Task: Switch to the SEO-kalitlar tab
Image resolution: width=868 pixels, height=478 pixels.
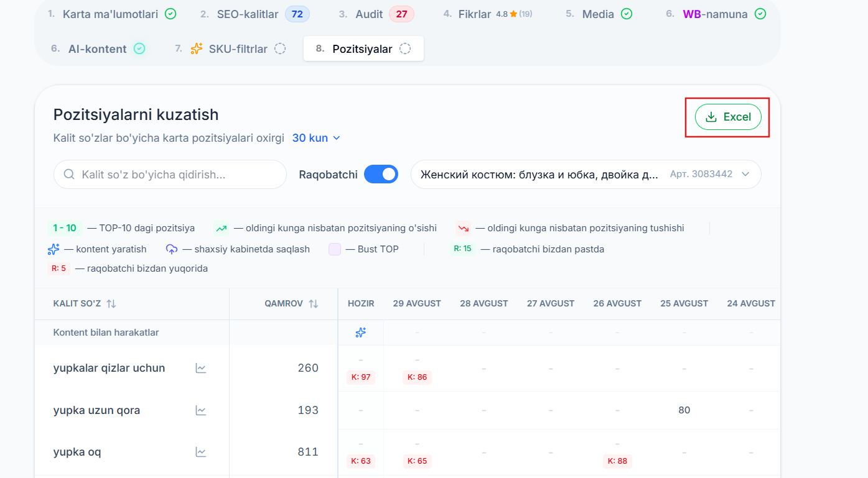Action: click(x=254, y=14)
